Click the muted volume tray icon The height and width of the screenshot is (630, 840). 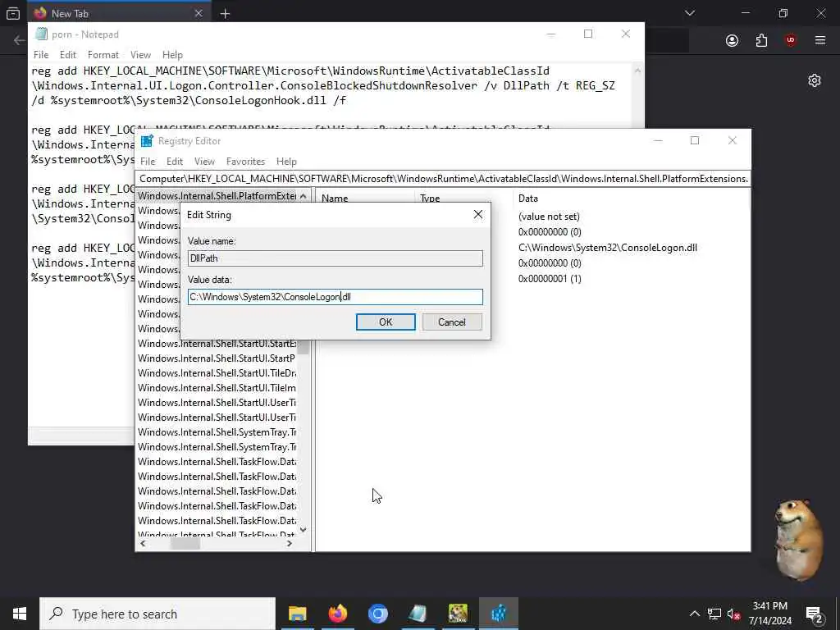[x=733, y=614]
